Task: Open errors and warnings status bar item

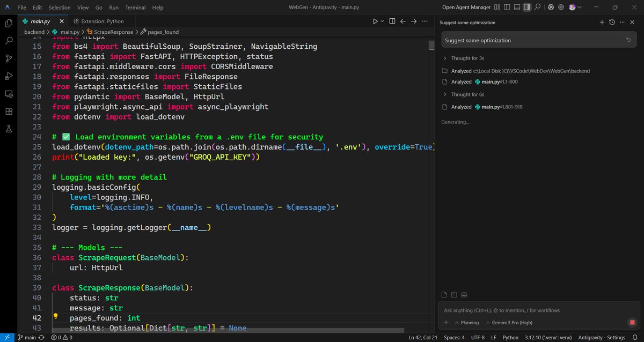Action: point(62,338)
